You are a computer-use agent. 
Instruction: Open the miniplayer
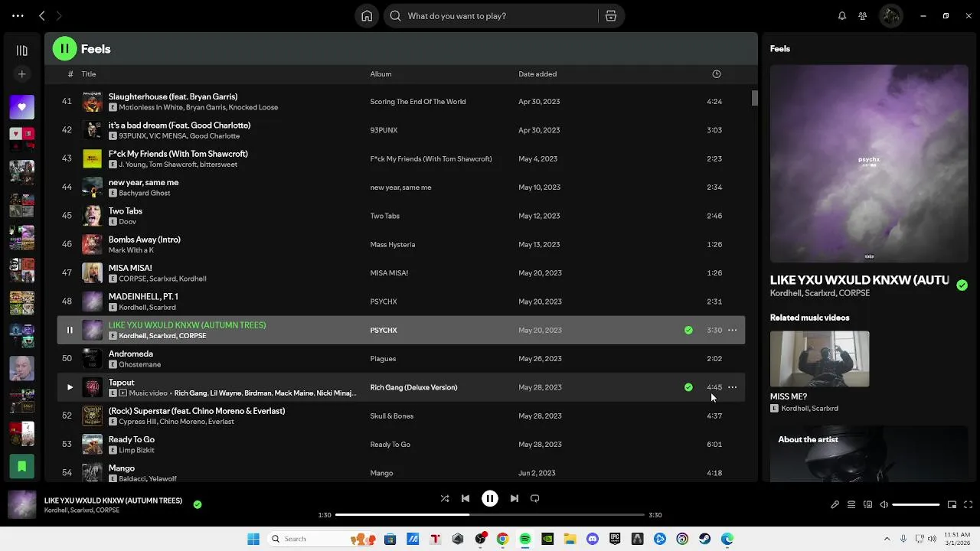click(x=952, y=505)
